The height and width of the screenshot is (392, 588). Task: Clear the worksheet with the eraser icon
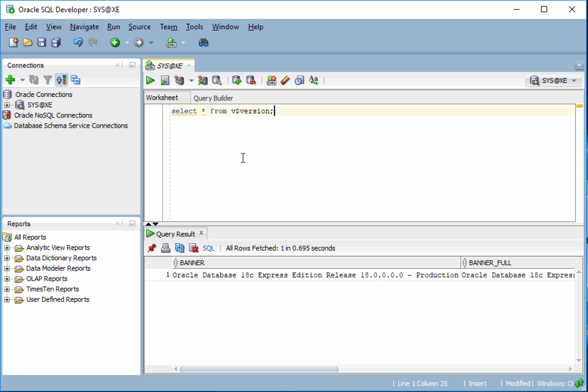(x=285, y=80)
